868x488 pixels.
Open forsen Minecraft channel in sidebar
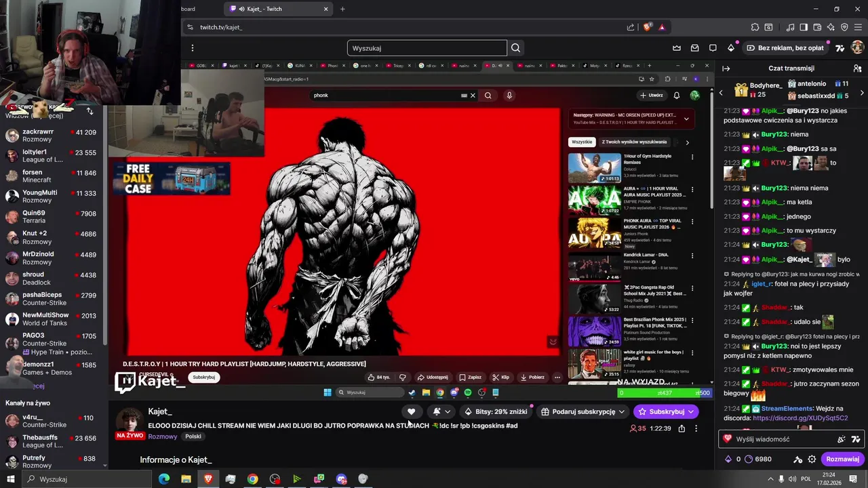click(x=53, y=176)
